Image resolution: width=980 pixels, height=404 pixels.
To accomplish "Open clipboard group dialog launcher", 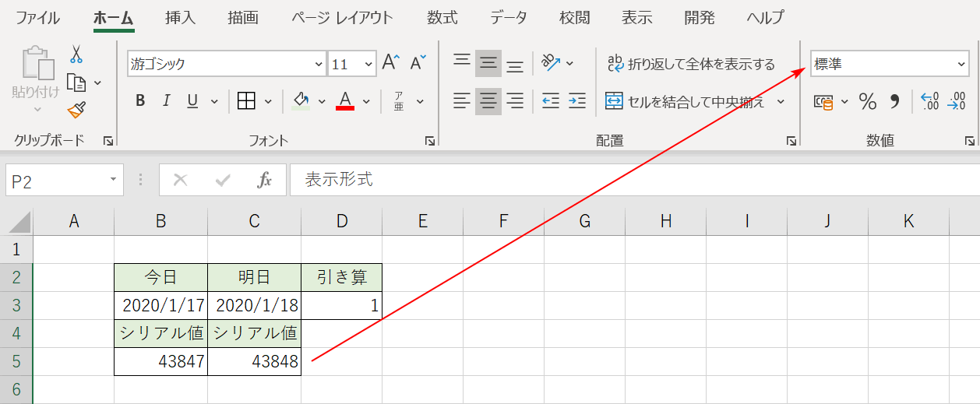I will pos(108,141).
